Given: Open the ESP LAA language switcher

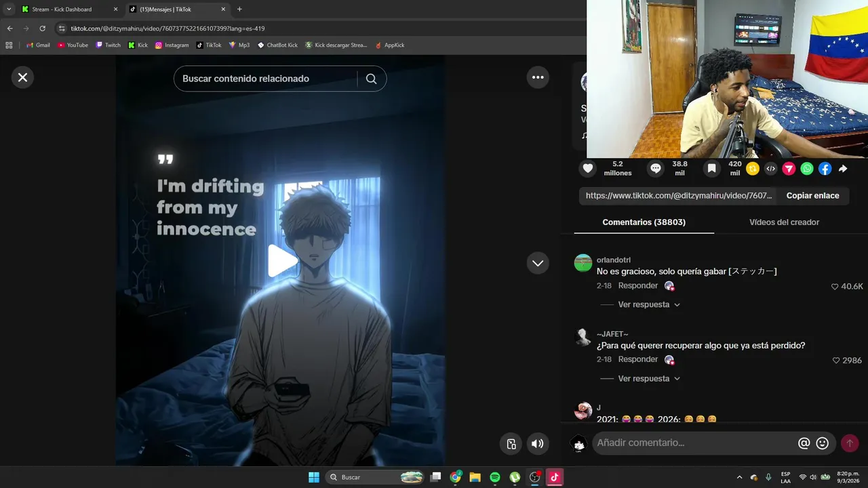Looking at the screenshot, I should click(785, 477).
